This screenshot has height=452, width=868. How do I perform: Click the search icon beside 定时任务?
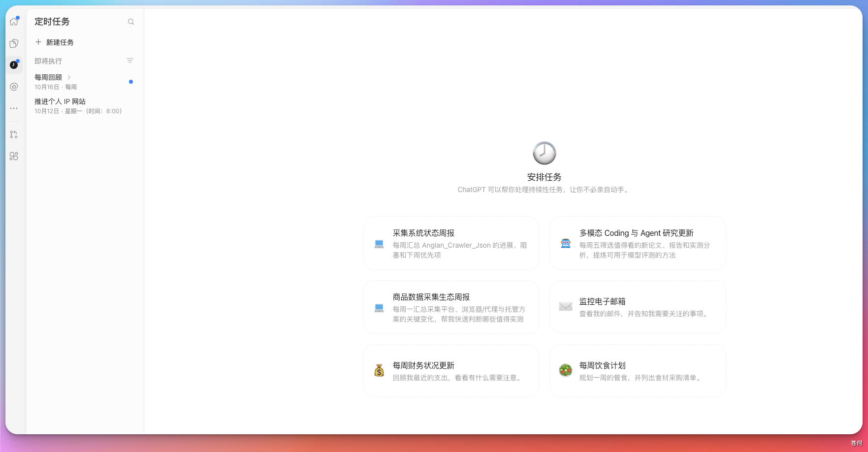click(x=131, y=22)
